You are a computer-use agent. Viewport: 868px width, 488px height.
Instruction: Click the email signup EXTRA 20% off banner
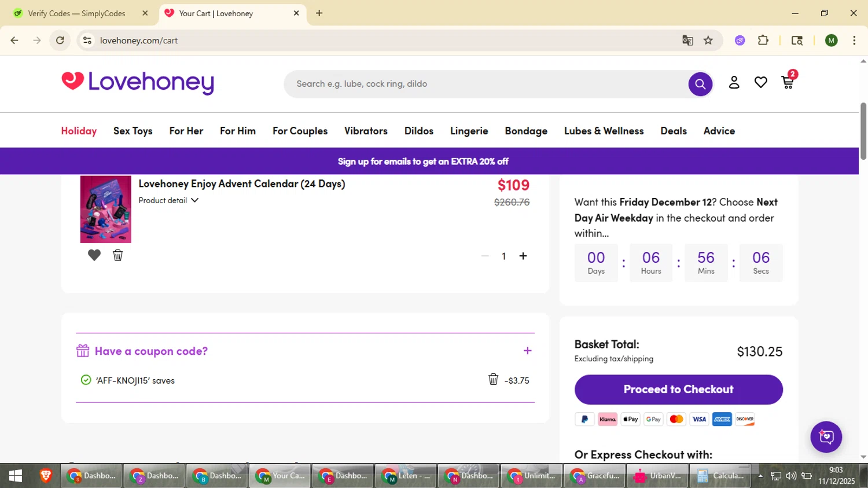pyautogui.click(x=423, y=162)
